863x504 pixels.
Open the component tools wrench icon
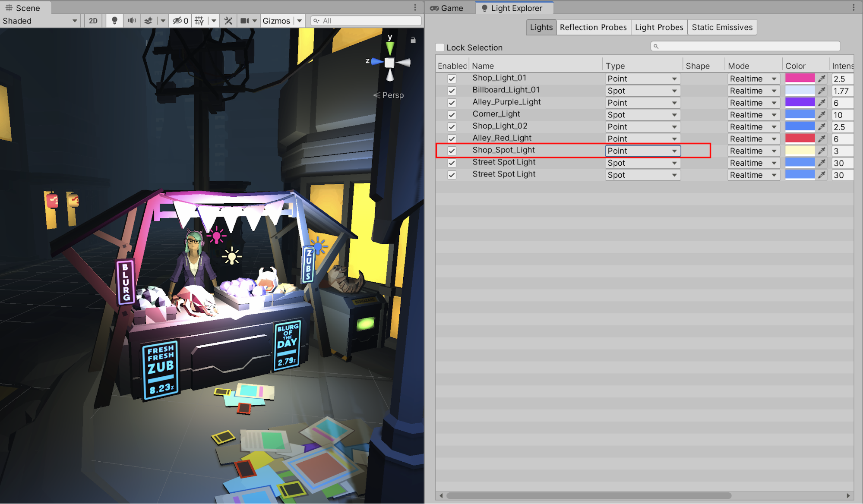tap(228, 21)
